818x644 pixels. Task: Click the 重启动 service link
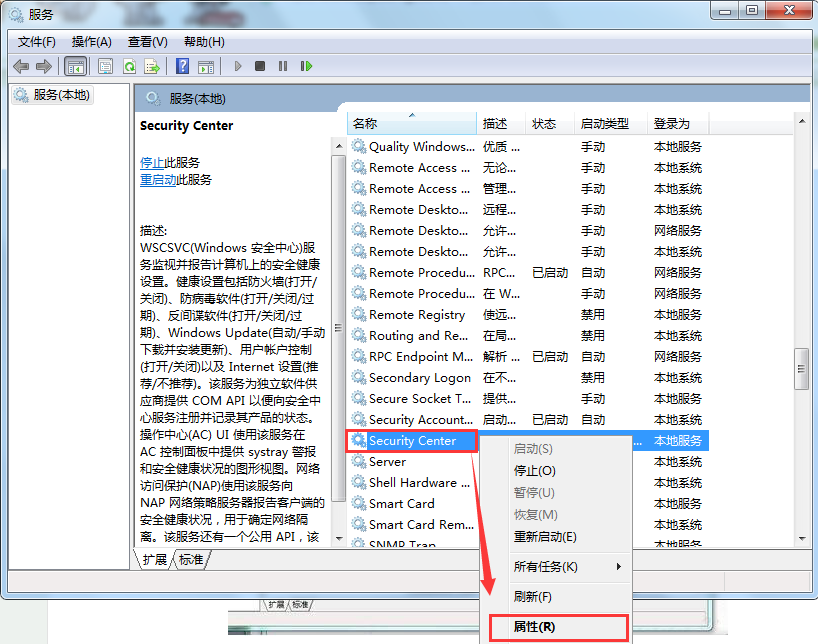click(x=158, y=180)
